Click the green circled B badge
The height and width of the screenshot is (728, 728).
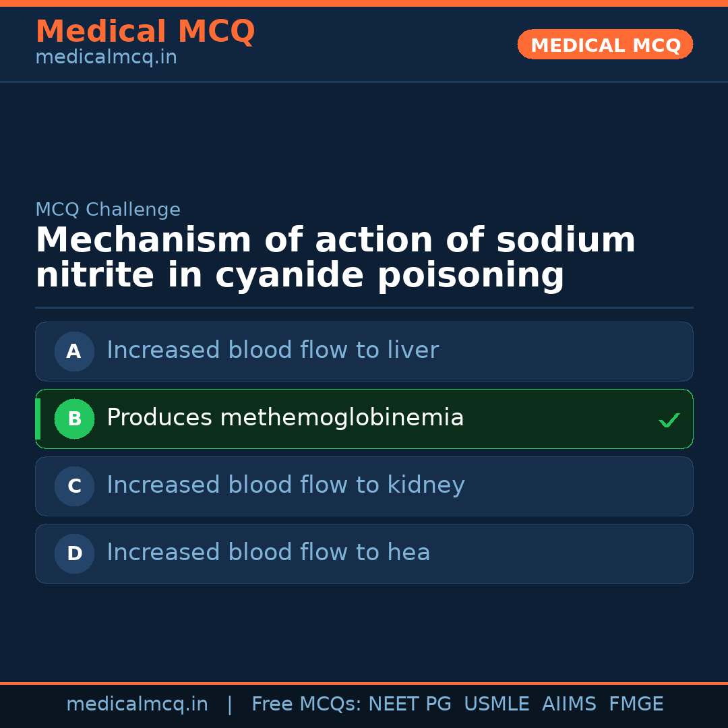[74, 419]
